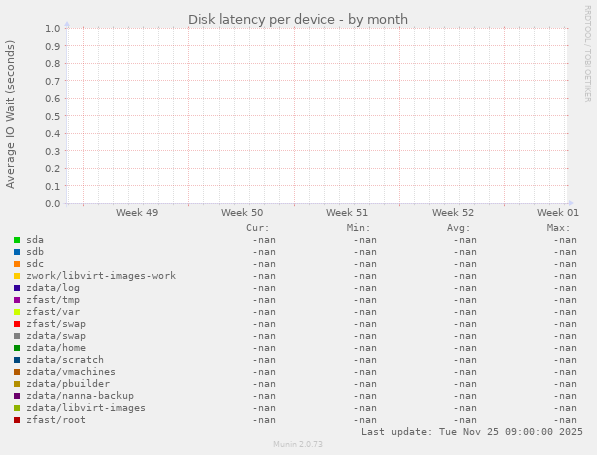
Task: Click the yellow zwork/libvirt-images-work swatch
Action: (17, 276)
